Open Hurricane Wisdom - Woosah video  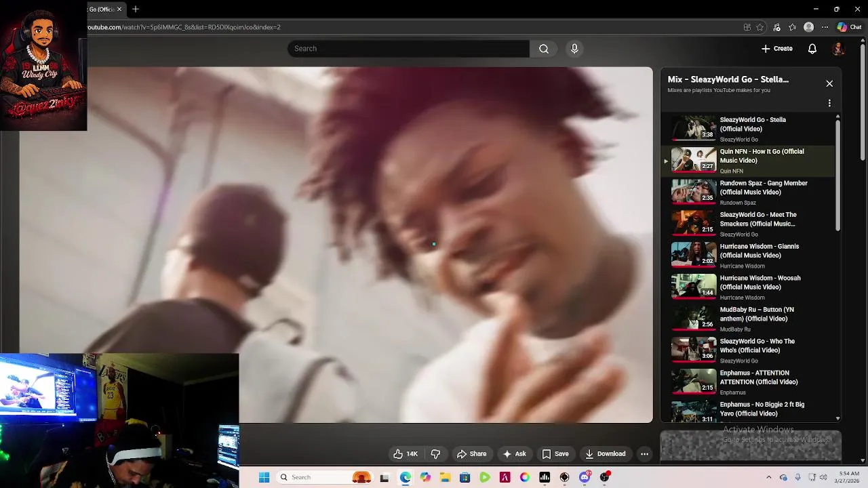pyautogui.click(x=749, y=287)
